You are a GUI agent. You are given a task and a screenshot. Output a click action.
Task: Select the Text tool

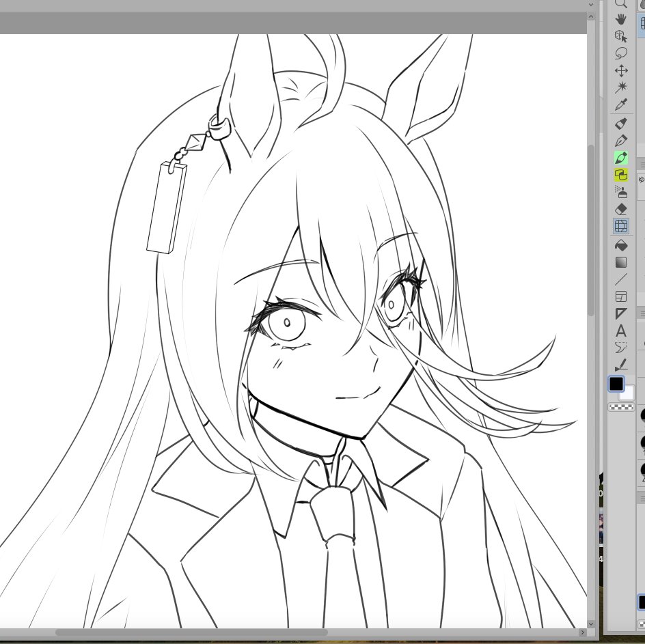tap(620, 331)
